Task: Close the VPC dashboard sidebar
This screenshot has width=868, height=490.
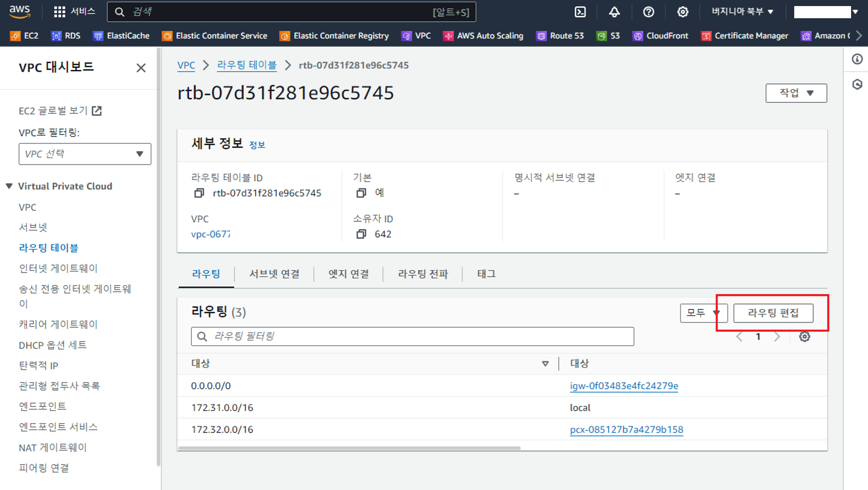Action: (141, 68)
